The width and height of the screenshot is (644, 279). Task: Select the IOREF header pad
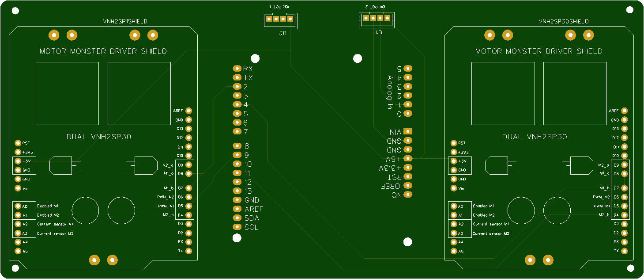(408, 185)
